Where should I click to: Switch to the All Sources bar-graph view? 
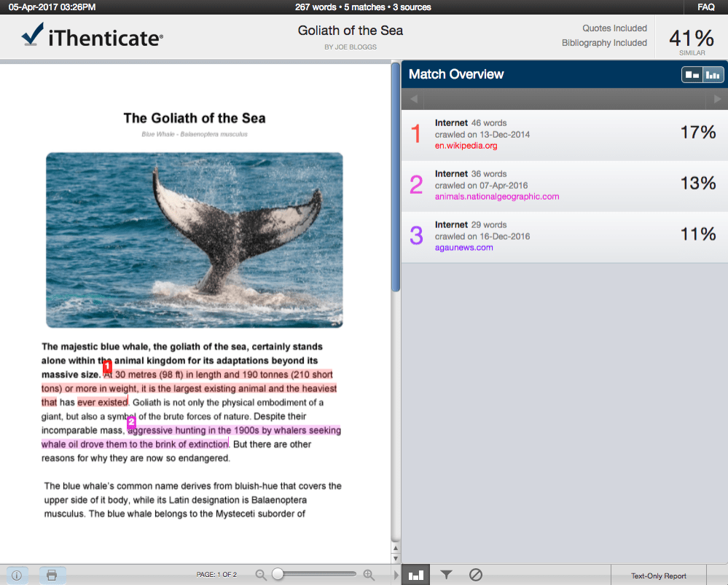coord(712,74)
